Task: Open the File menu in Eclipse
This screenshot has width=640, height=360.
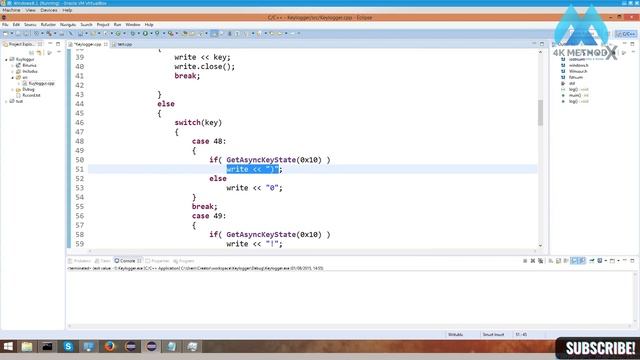Action: coord(5,25)
